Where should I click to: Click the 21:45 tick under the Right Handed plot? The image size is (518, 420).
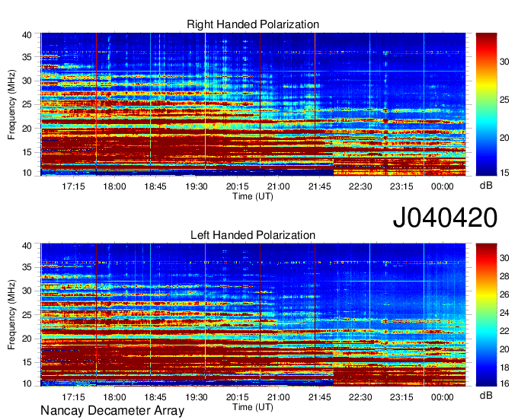pos(319,186)
